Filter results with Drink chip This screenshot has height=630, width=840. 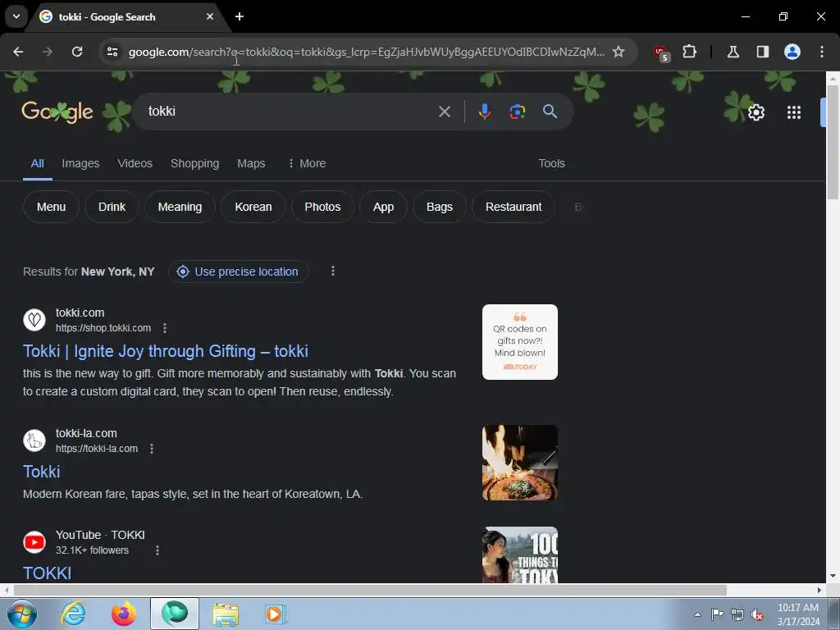112,207
